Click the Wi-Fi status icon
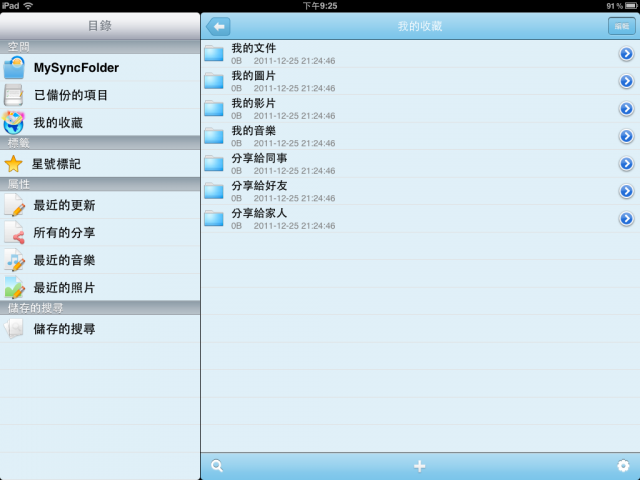The width and height of the screenshot is (640, 480). click(28, 6)
